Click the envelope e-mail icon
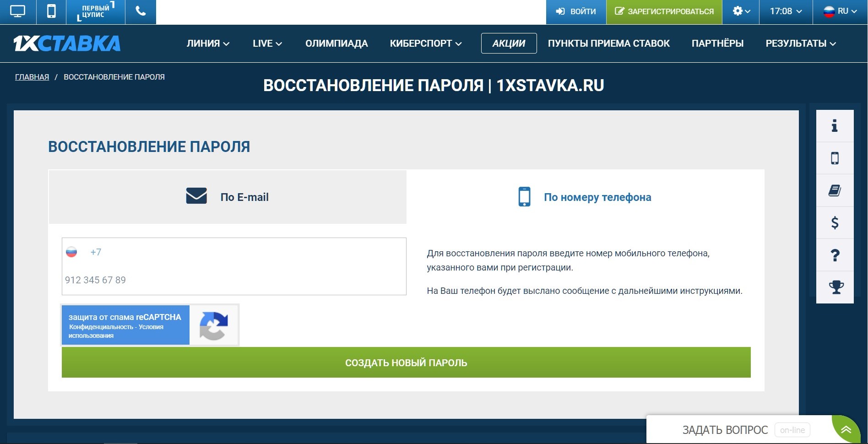The image size is (868, 444). pos(196,196)
